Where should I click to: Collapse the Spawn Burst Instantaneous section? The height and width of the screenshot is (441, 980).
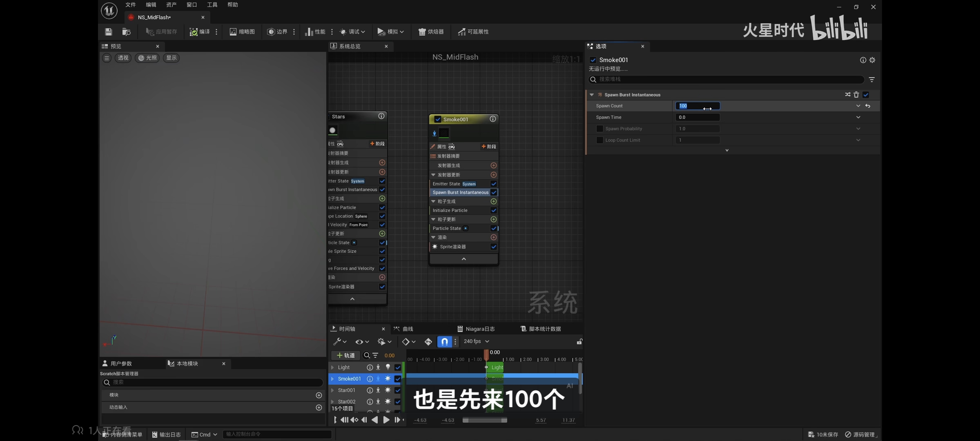pyautogui.click(x=592, y=95)
